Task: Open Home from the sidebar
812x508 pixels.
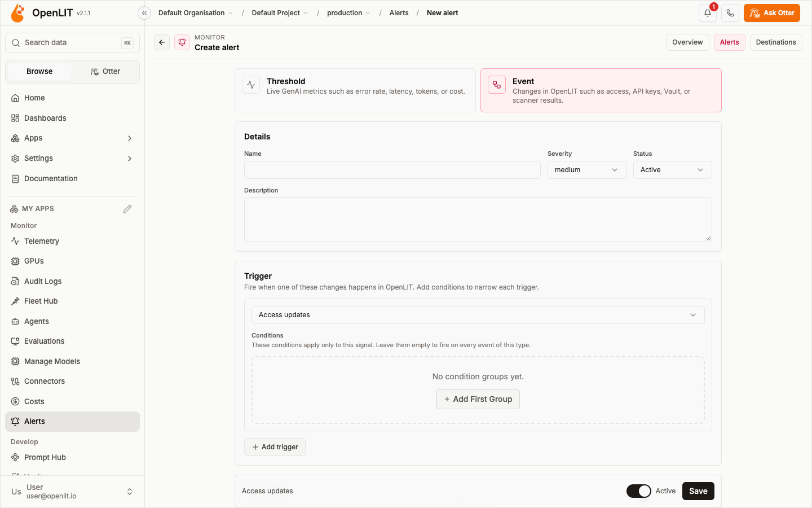Action: tap(72, 98)
